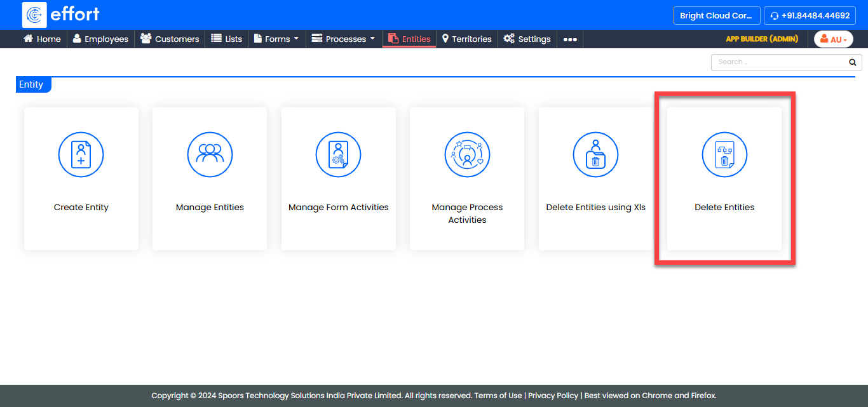This screenshot has width=868, height=407.
Task: Click the search magnifier icon
Action: pos(853,62)
